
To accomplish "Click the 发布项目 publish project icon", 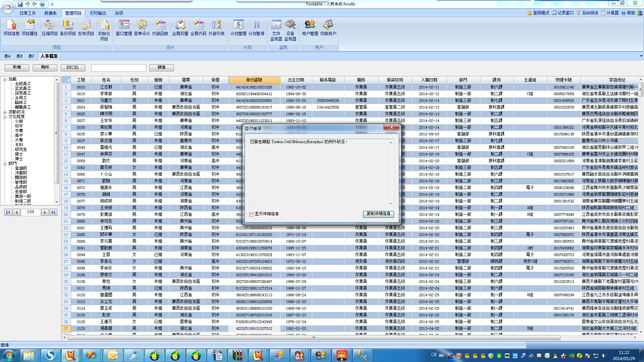I will (x=86, y=27).
